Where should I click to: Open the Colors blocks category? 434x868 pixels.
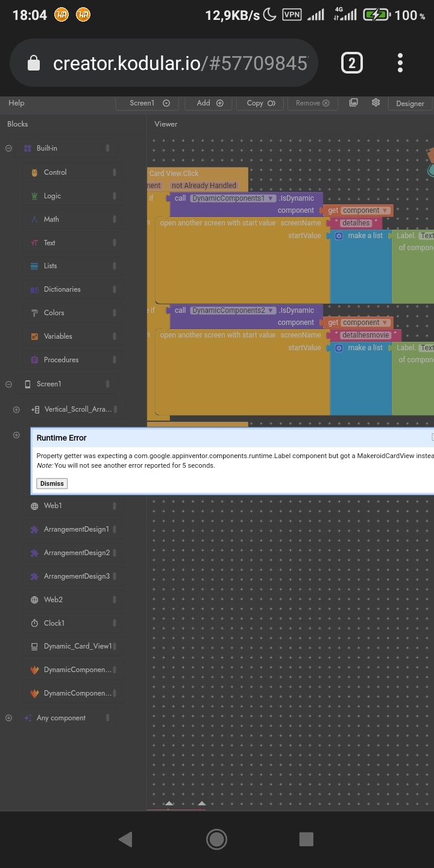pyautogui.click(x=54, y=313)
